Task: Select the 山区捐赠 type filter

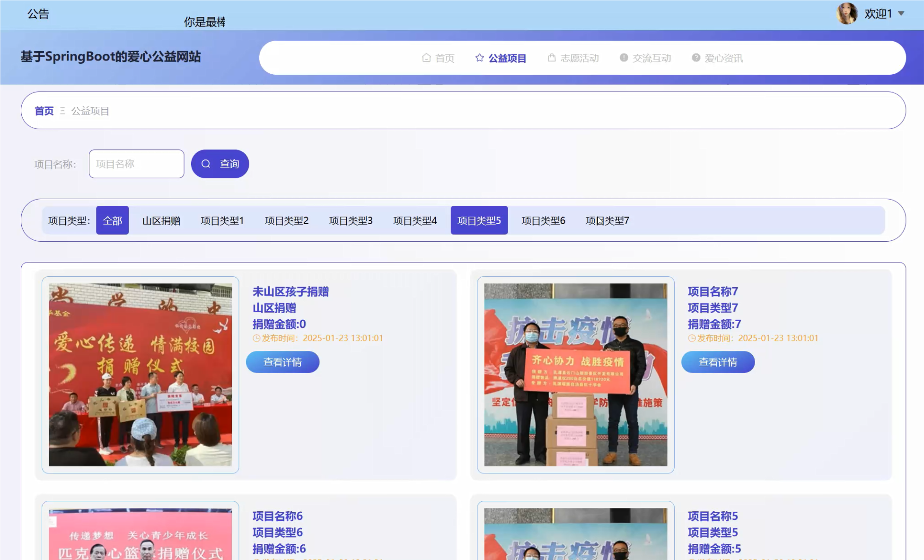Action: pos(161,220)
